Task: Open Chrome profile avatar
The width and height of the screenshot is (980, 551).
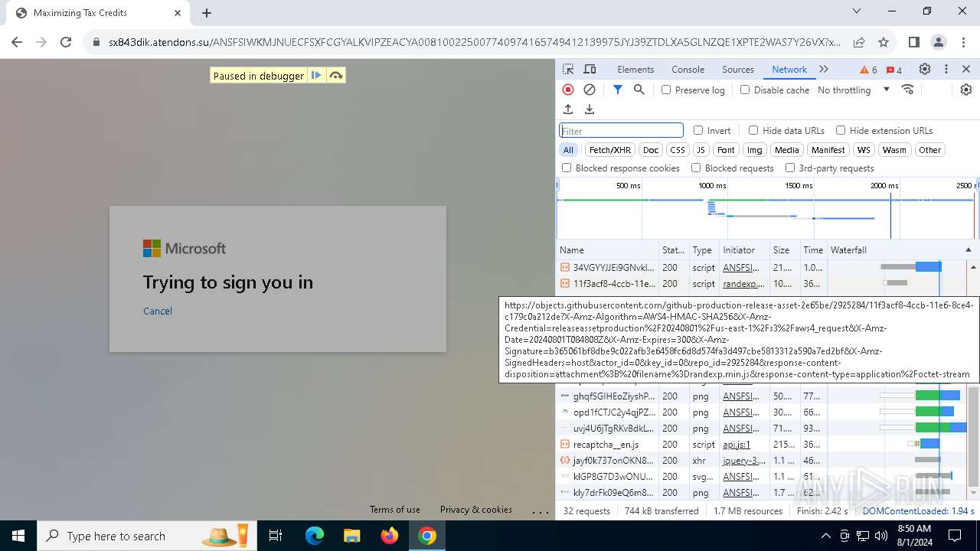Action: (x=939, y=42)
